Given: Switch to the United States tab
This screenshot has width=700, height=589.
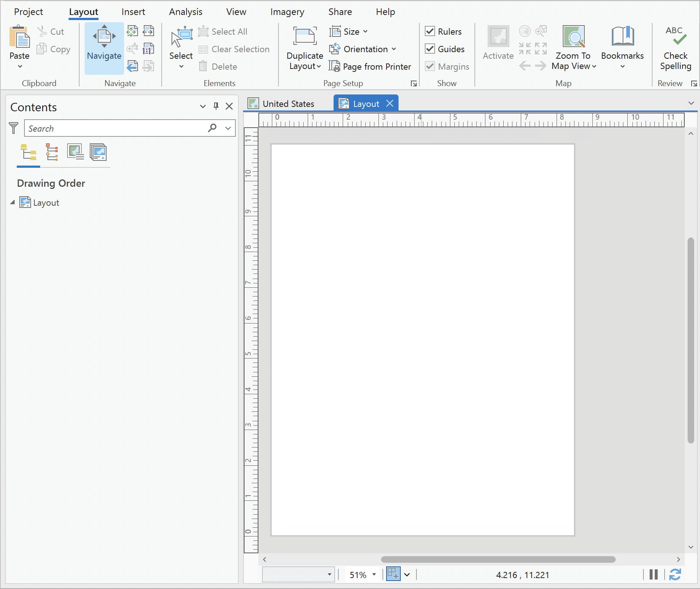Looking at the screenshot, I should 288,103.
